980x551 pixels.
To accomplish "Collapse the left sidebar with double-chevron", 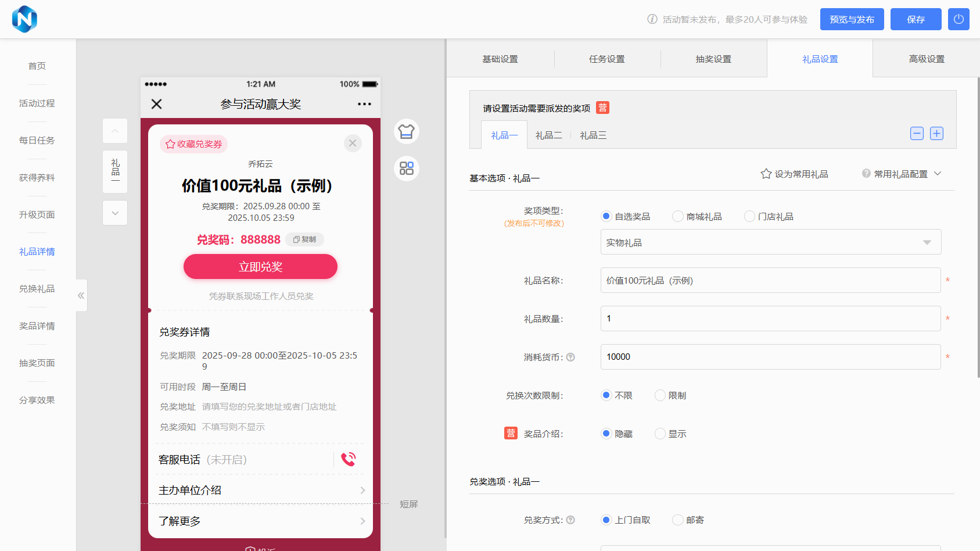I will point(81,295).
